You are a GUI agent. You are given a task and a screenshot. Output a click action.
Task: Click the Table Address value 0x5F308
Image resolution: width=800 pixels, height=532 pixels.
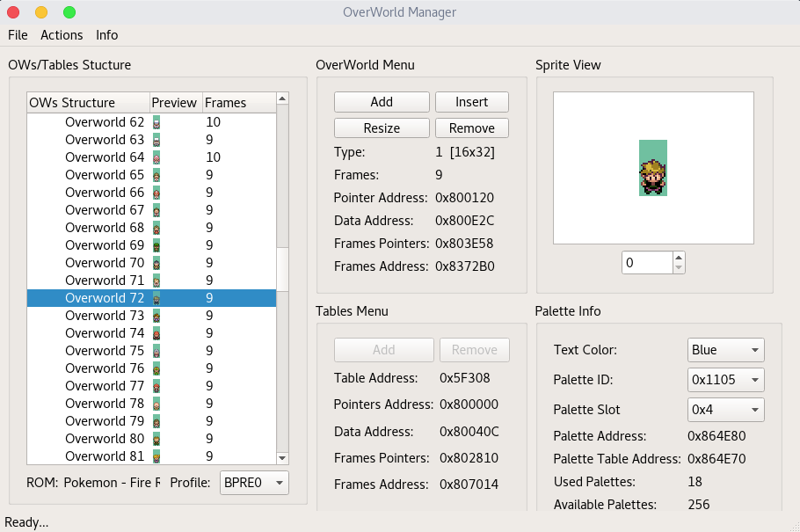click(x=464, y=378)
